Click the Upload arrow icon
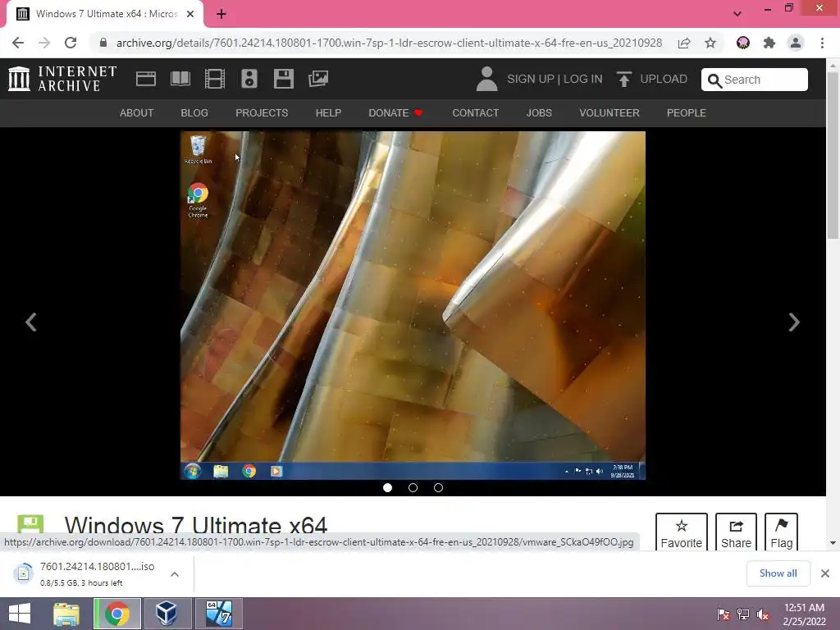 pos(623,80)
